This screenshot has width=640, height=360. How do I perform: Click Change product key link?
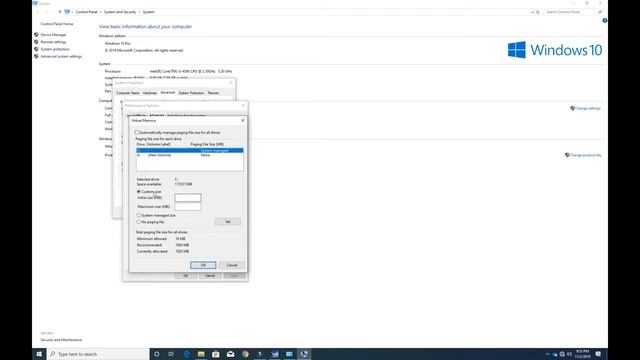click(x=586, y=155)
